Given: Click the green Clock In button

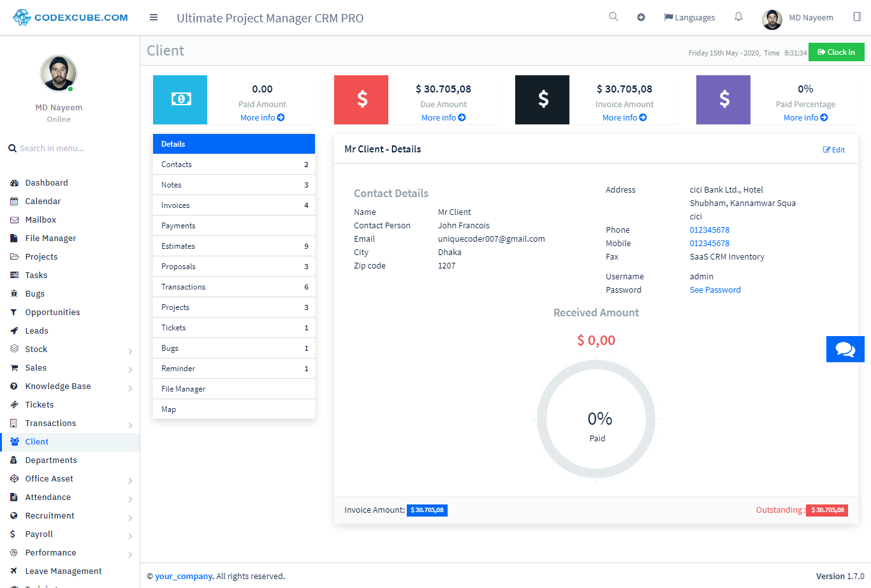Looking at the screenshot, I should [x=836, y=52].
